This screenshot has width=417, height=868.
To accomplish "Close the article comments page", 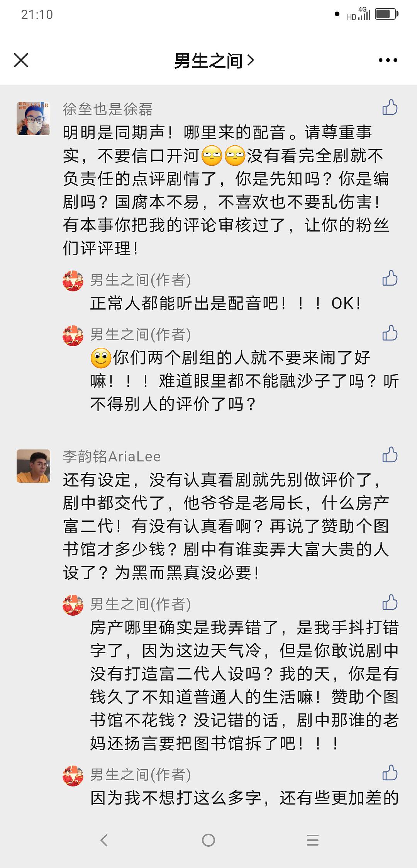I will 21,60.
